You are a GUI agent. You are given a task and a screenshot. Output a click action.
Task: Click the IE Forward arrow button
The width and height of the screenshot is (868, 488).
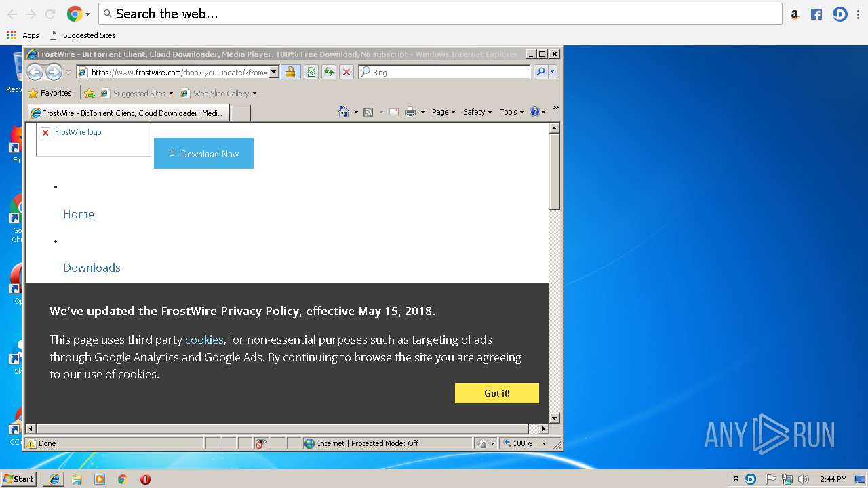pos(54,72)
